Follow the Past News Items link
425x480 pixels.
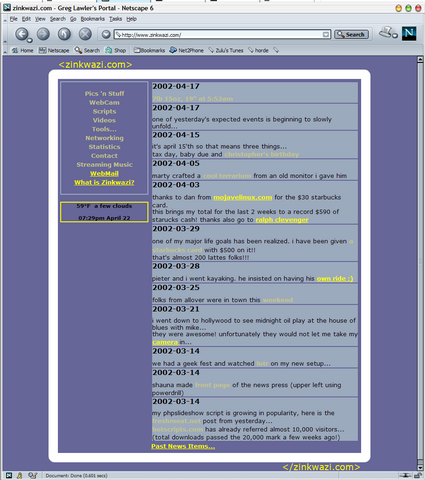pyautogui.click(x=183, y=446)
